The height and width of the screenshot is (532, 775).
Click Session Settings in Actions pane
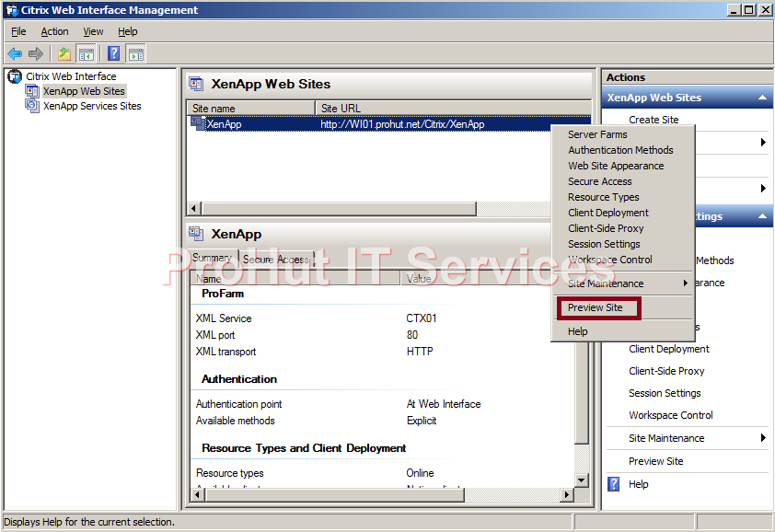tap(665, 393)
